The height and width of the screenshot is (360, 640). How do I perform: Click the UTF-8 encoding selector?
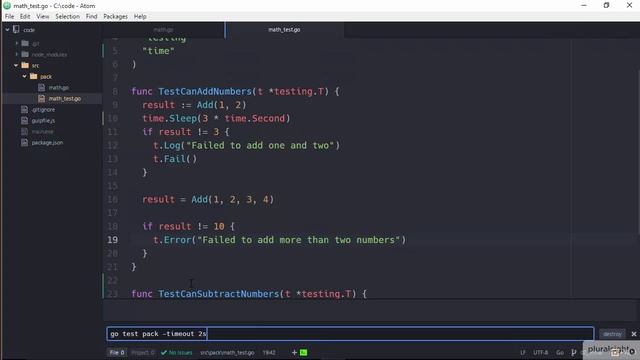coord(540,352)
